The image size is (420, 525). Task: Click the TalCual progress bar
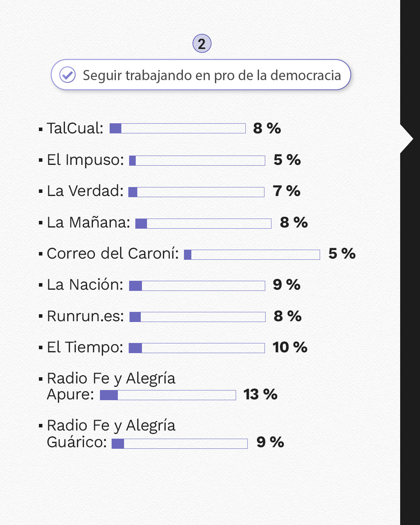178,128
